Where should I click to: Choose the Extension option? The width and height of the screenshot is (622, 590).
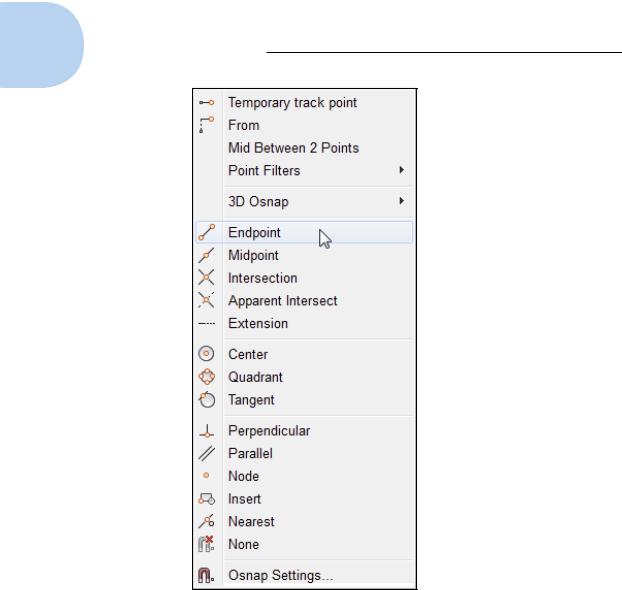coord(304,323)
